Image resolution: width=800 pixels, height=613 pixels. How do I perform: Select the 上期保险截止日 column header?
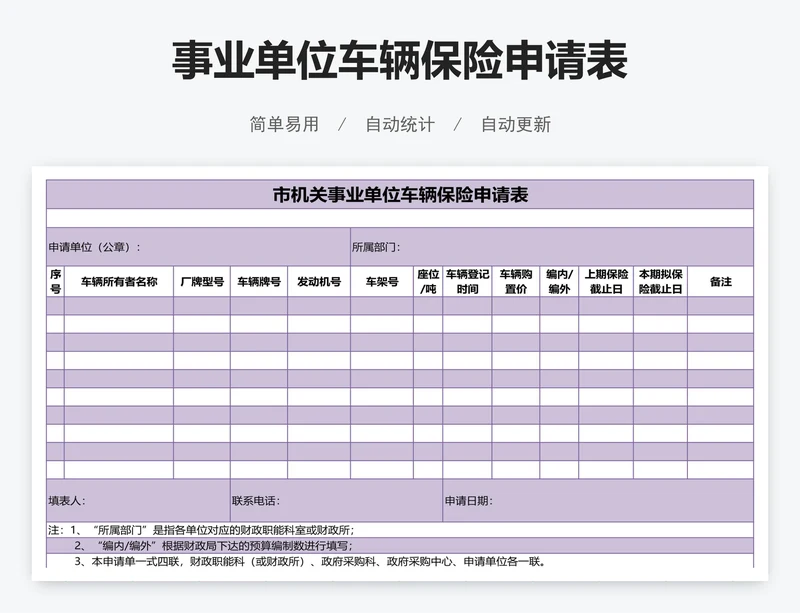point(606,282)
